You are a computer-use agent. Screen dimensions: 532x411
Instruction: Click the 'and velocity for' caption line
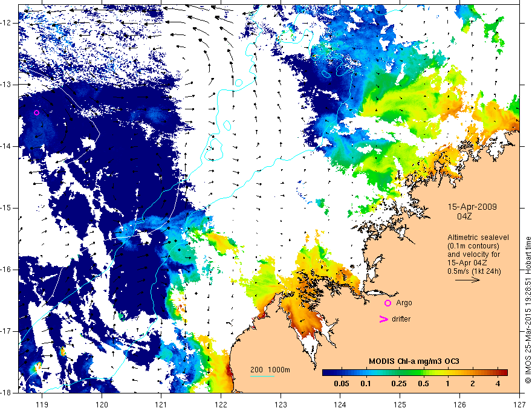pos(473,254)
